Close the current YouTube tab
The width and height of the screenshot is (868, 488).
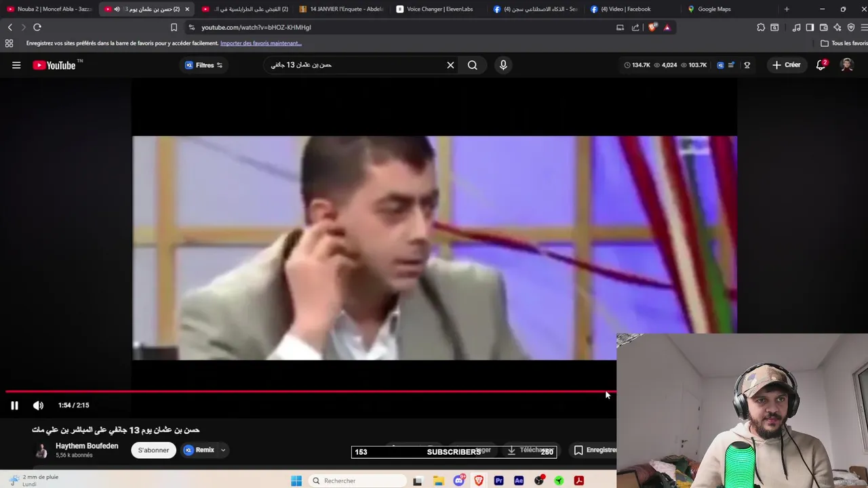(x=187, y=9)
